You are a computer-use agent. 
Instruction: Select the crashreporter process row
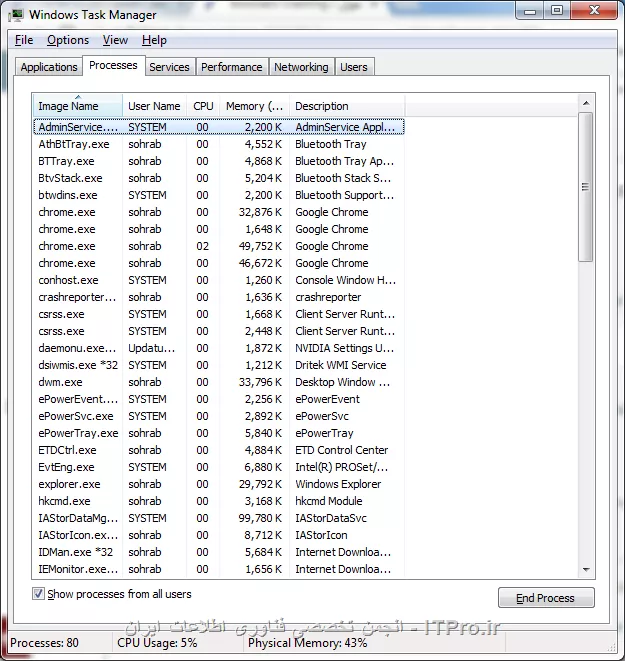click(x=219, y=297)
